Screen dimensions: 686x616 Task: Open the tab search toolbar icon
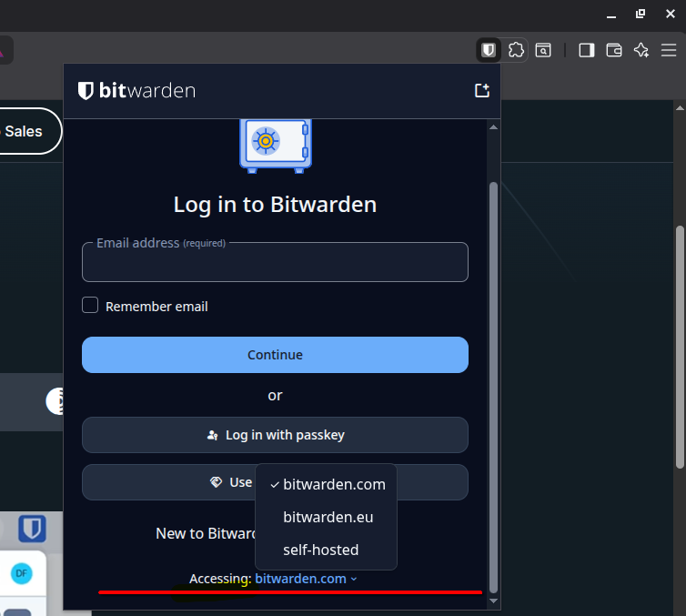(543, 50)
